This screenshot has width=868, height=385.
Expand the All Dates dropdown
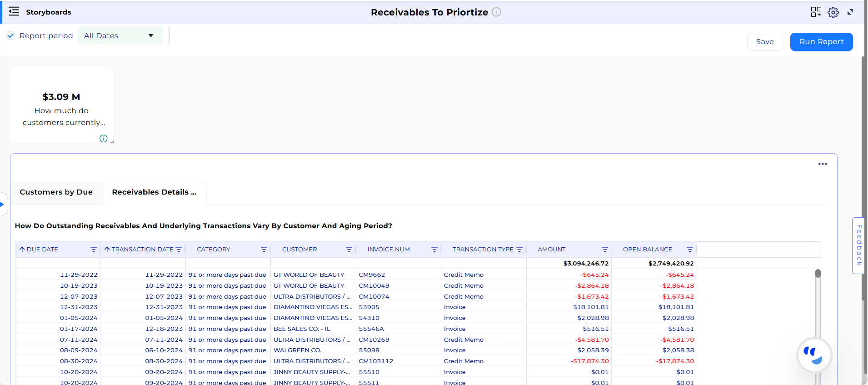120,36
